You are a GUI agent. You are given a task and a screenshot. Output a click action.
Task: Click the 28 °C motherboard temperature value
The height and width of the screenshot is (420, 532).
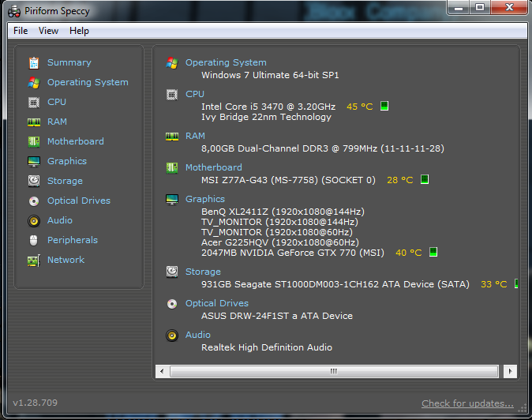400,180
